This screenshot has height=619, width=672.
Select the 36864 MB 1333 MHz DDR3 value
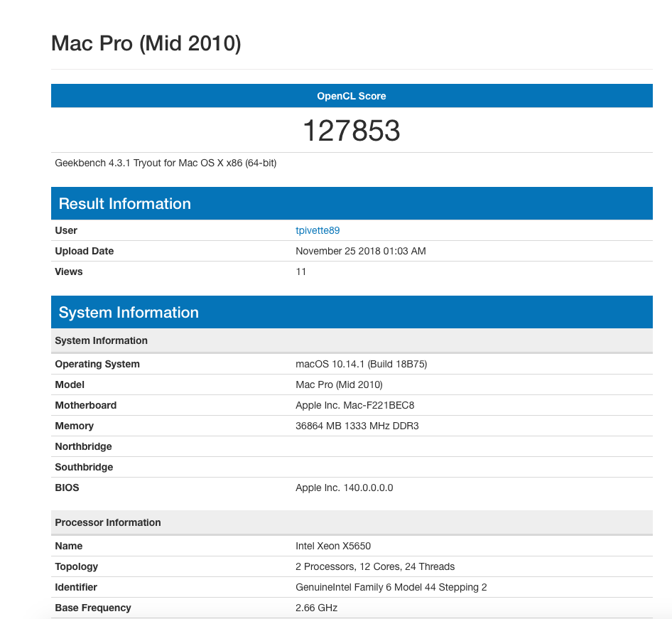pyautogui.click(x=357, y=426)
